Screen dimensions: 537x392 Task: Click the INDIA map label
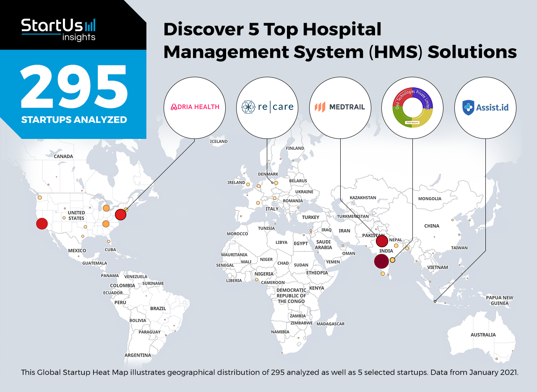coord(386,251)
